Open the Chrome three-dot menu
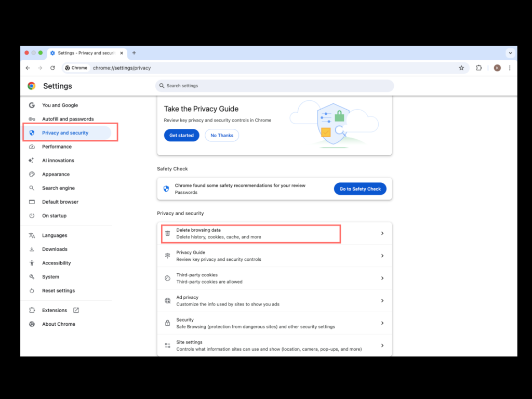 tap(510, 68)
